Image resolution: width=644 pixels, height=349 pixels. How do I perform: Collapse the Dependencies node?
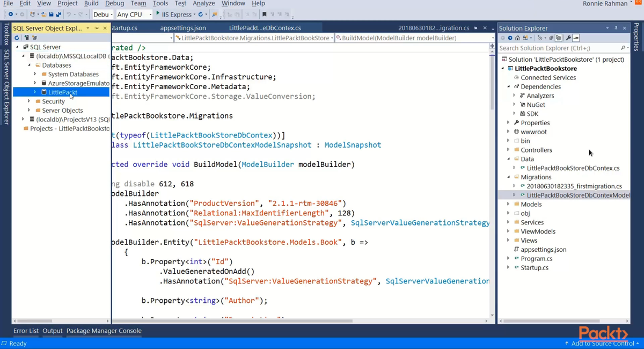(x=508, y=86)
